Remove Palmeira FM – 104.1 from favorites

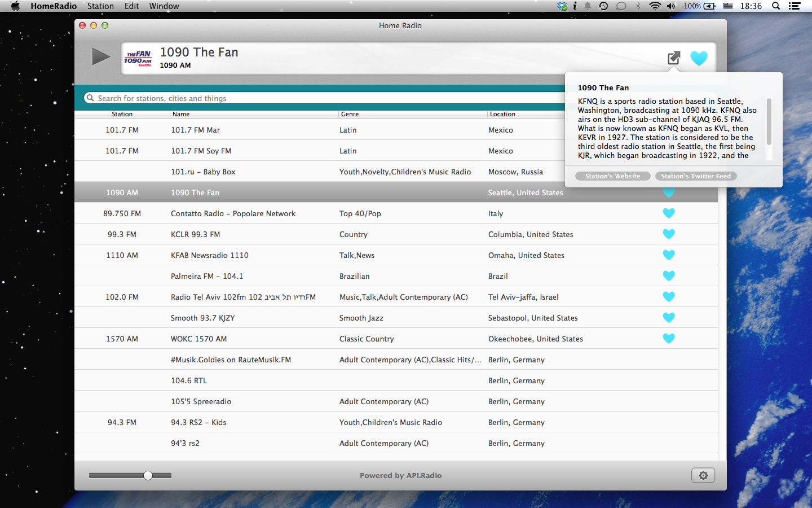(x=669, y=276)
